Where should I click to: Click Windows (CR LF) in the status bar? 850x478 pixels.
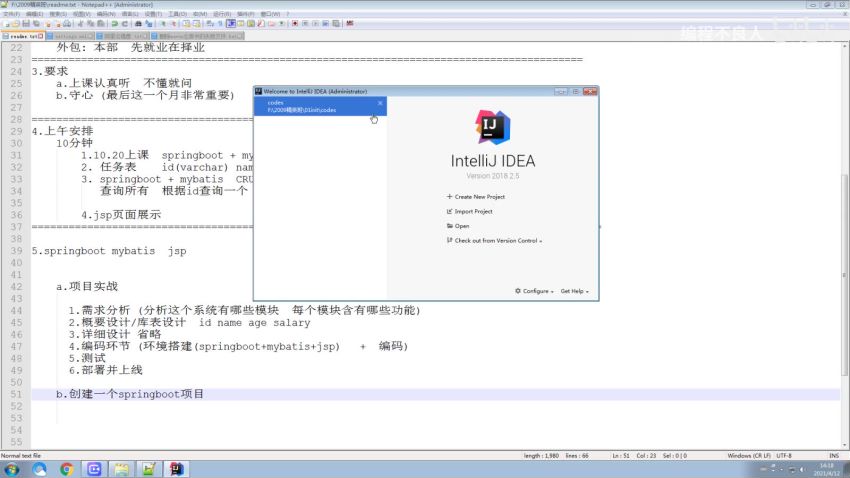[x=749, y=456]
